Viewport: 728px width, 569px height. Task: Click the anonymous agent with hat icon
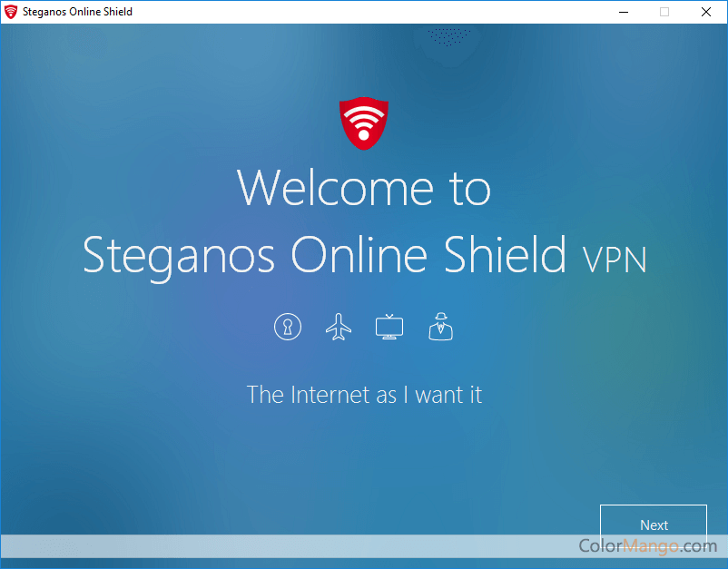(x=440, y=327)
